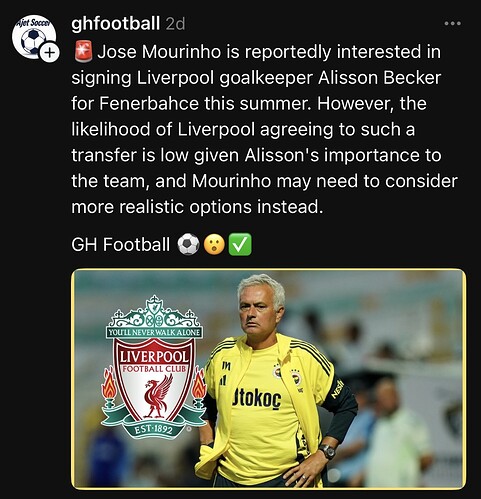
Task: Click the green check mark emoji
Action: click(x=240, y=244)
